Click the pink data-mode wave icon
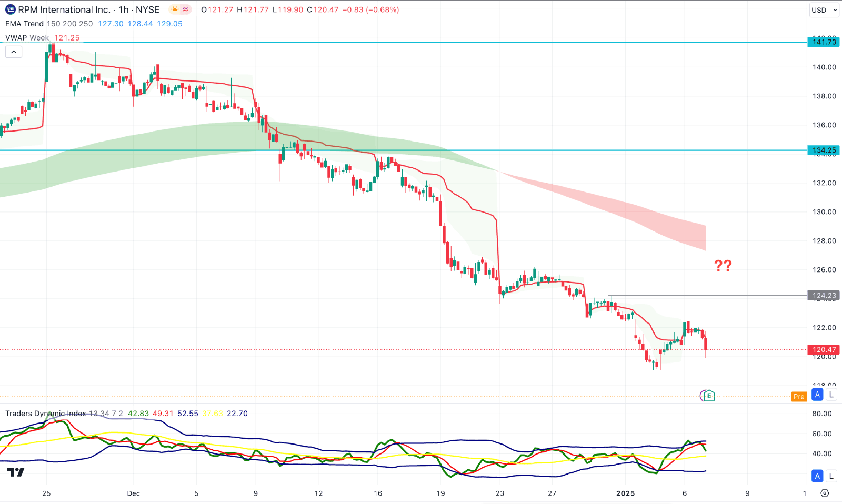Image resolution: width=842 pixels, height=504 pixels. [186, 9]
